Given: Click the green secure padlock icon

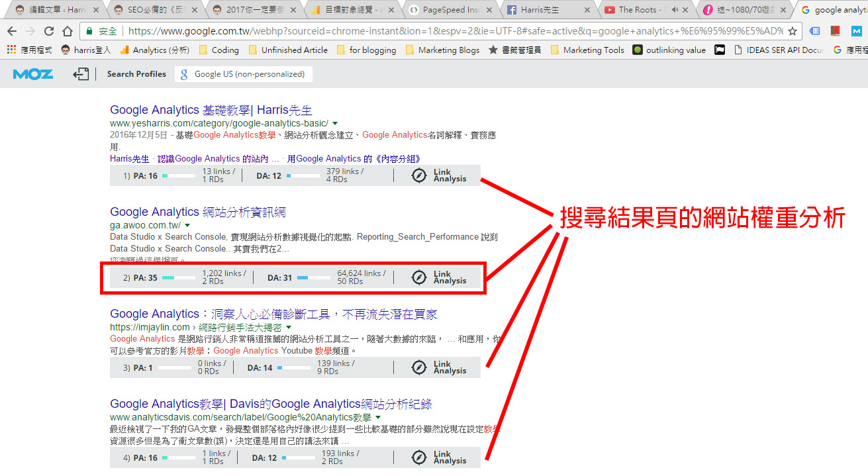Looking at the screenshot, I should tap(89, 31).
